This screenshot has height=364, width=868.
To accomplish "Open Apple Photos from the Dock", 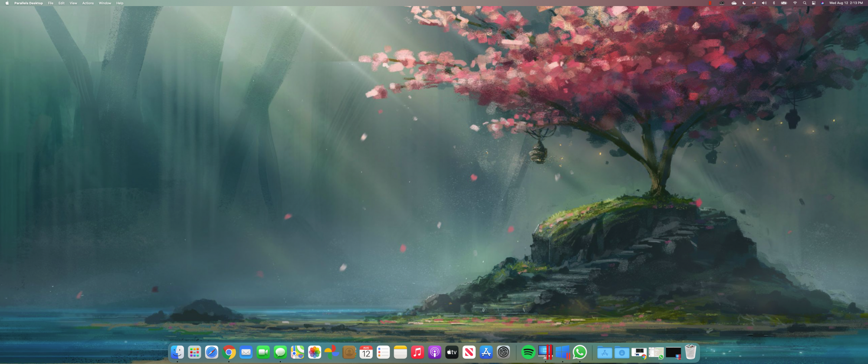I will point(315,352).
